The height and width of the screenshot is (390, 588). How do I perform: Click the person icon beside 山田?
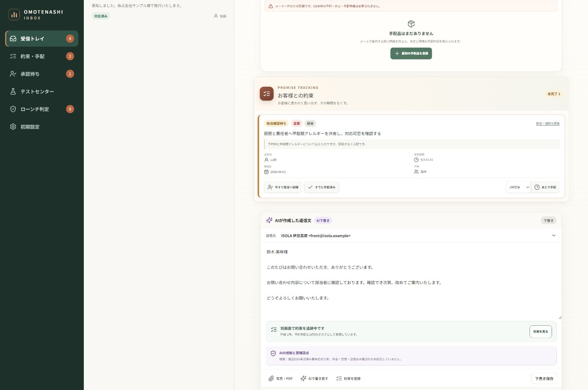266,160
